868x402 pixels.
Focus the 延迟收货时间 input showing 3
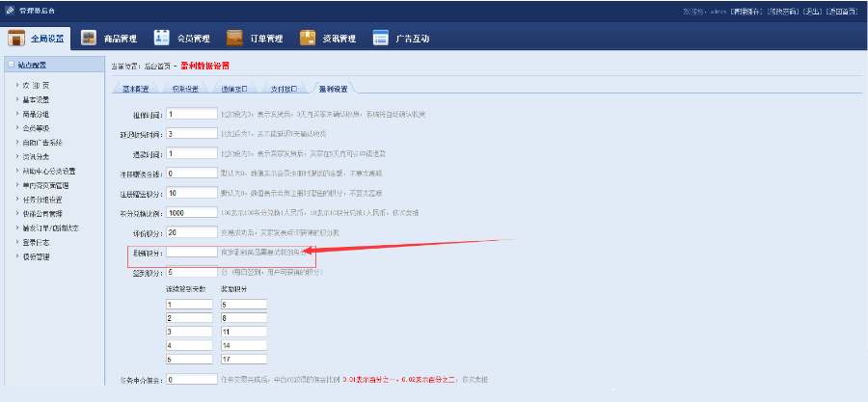tap(192, 133)
